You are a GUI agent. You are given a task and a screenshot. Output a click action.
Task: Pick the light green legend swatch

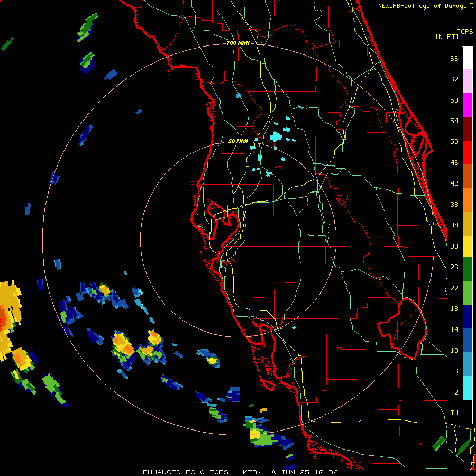tap(467, 293)
